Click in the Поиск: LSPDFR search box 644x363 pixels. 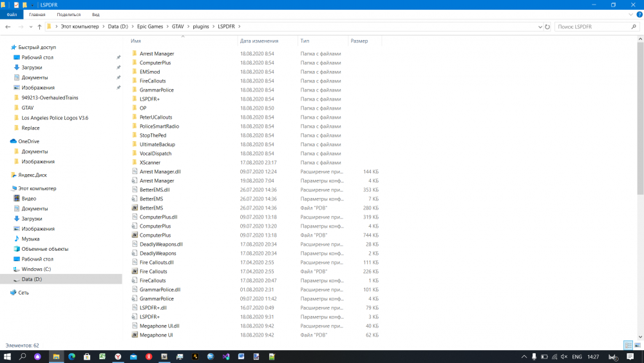(592, 26)
